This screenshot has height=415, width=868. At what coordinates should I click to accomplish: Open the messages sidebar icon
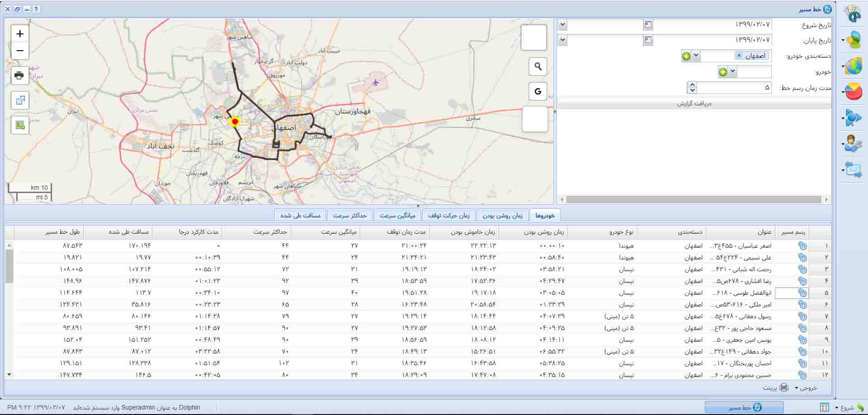pyautogui.click(x=854, y=170)
